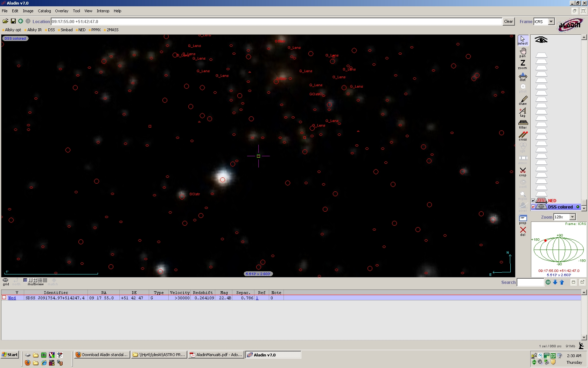
Task: Load PPMX bookmark
Action: [95, 30]
